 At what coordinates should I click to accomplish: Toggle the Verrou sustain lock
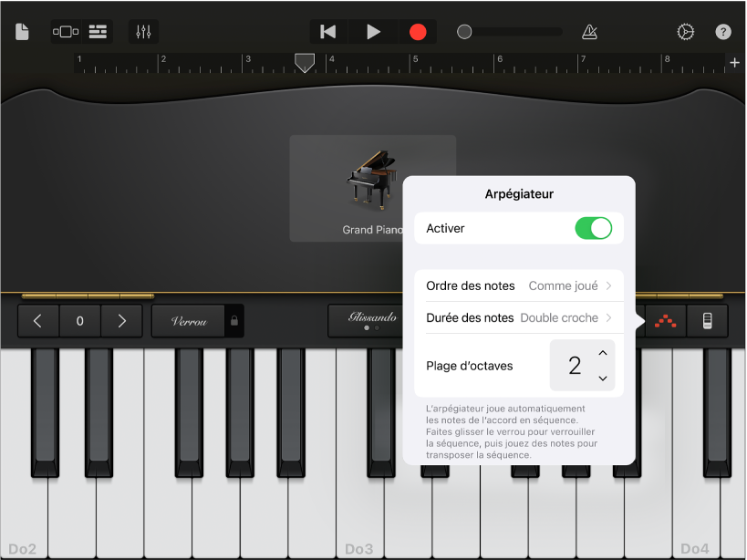(198, 321)
